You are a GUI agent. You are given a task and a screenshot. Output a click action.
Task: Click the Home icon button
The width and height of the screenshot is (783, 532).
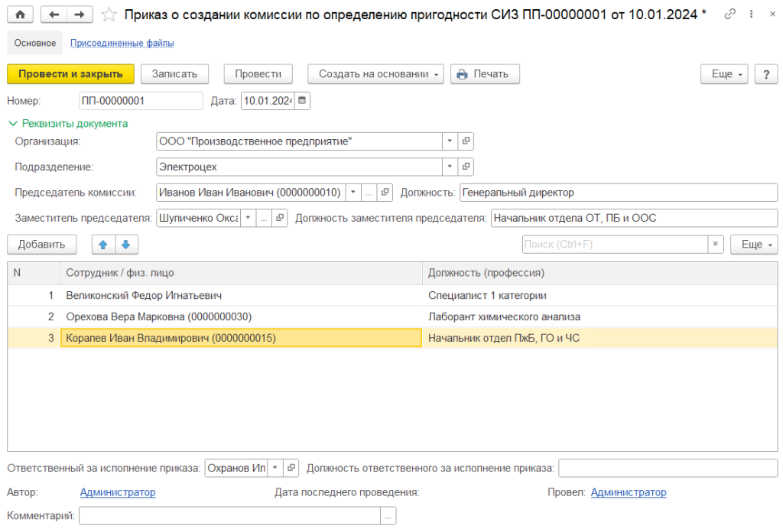(x=20, y=15)
